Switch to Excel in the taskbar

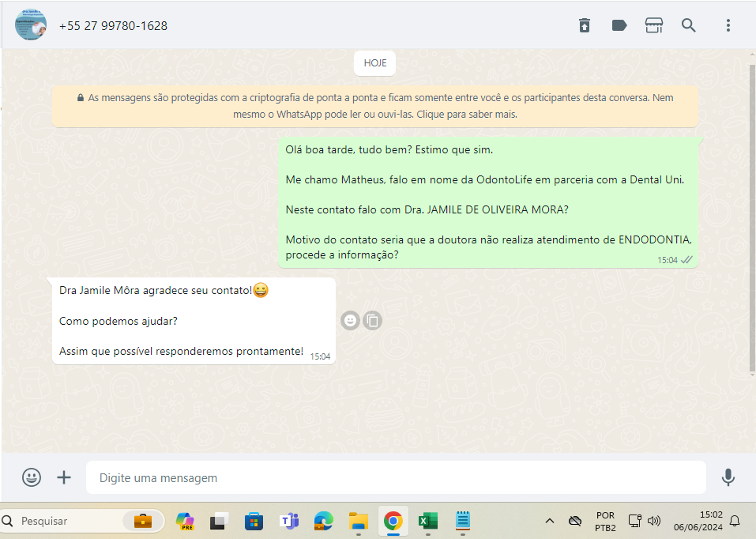428,521
